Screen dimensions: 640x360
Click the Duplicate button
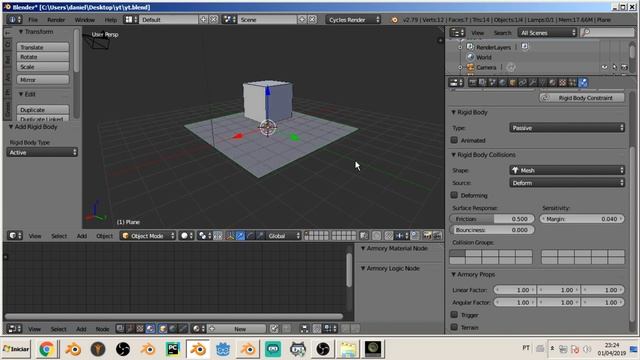43,110
